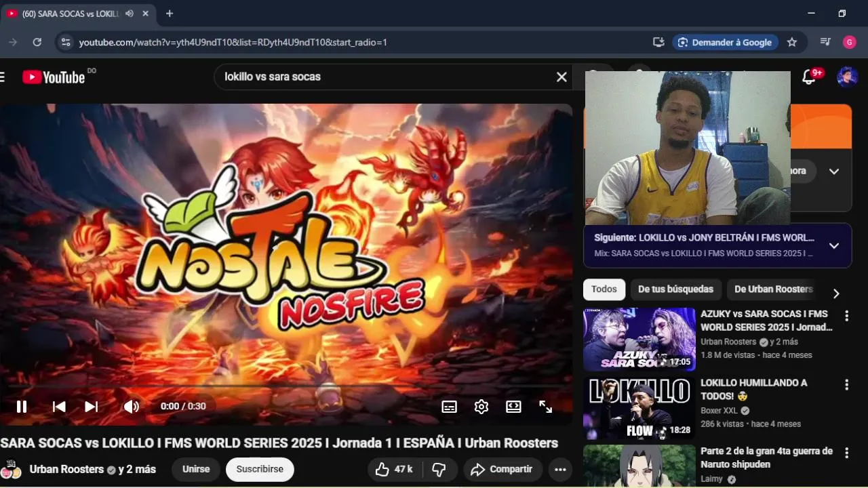
Task: Open Naruto shipuden video thumbnail
Action: click(639, 466)
